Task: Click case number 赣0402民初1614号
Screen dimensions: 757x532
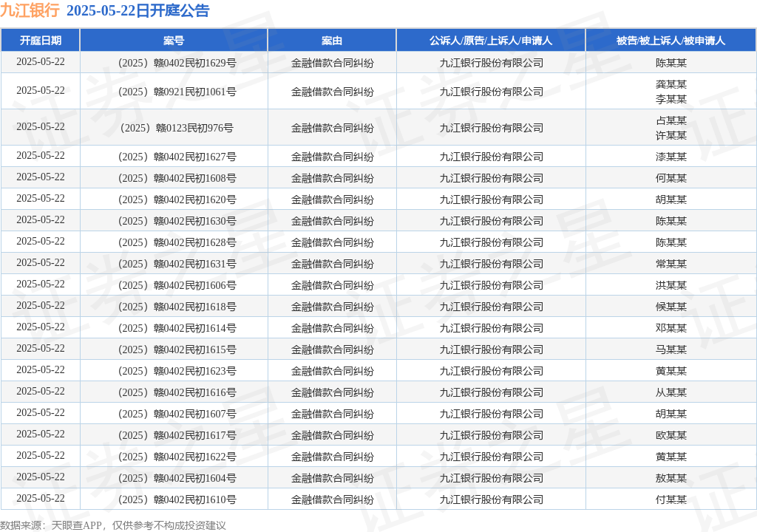Action: [x=195, y=328]
